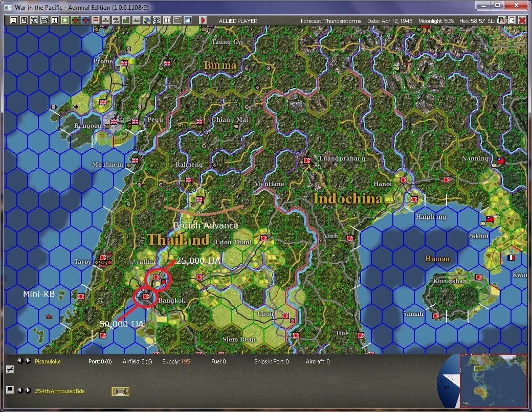The image size is (532, 412).
Task: Select the Japanese unit at Udon Thani
Action: pyautogui.click(x=263, y=238)
